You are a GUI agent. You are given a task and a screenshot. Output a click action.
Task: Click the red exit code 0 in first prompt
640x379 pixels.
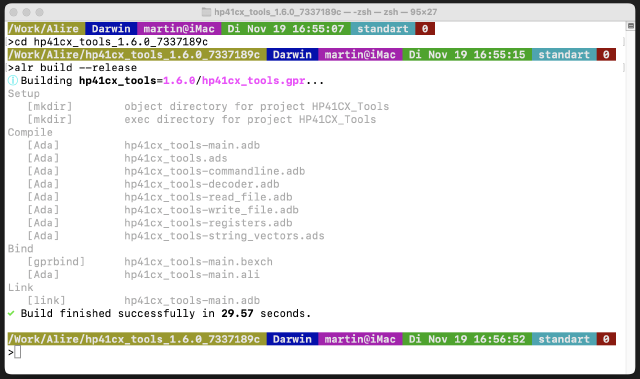(425, 29)
